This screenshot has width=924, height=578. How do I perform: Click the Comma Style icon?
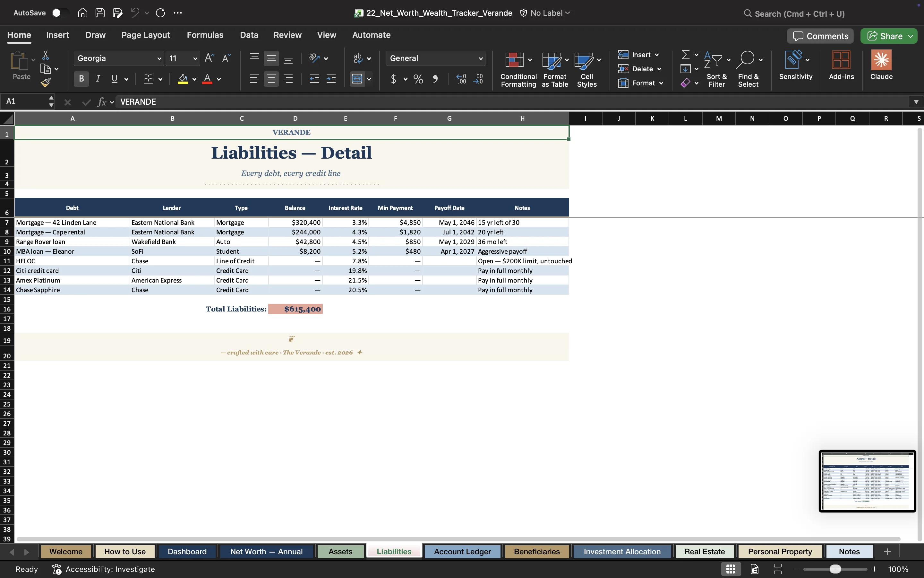tap(435, 79)
